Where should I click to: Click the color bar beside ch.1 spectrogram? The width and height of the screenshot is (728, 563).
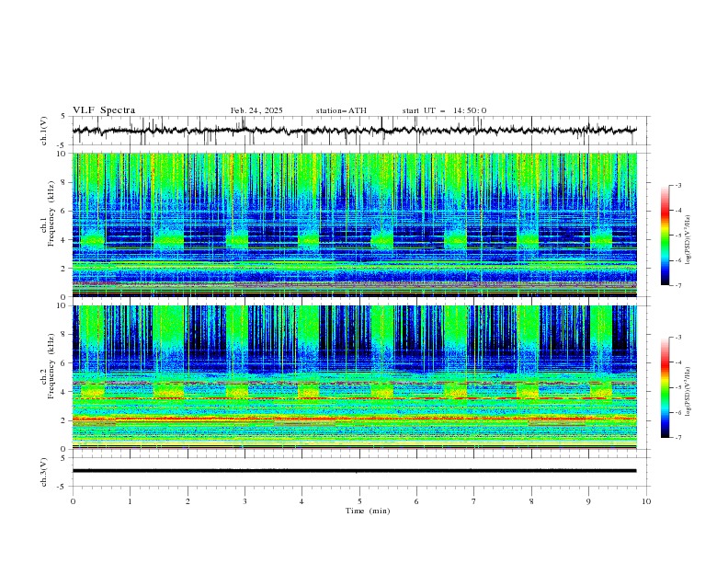click(665, 236)
